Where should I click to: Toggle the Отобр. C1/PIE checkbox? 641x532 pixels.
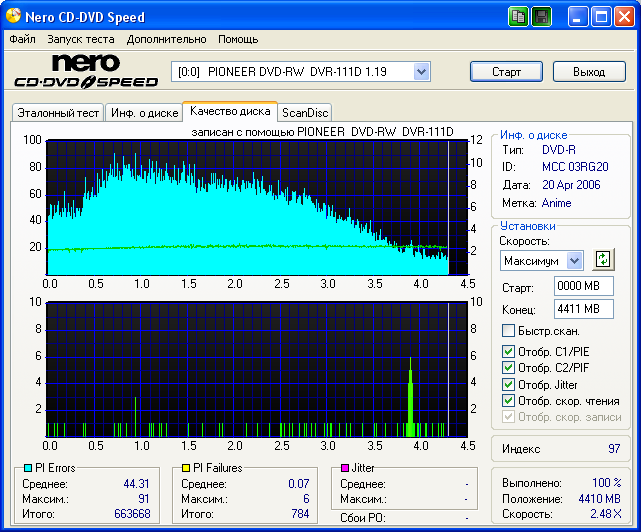(x=508, y=351)
